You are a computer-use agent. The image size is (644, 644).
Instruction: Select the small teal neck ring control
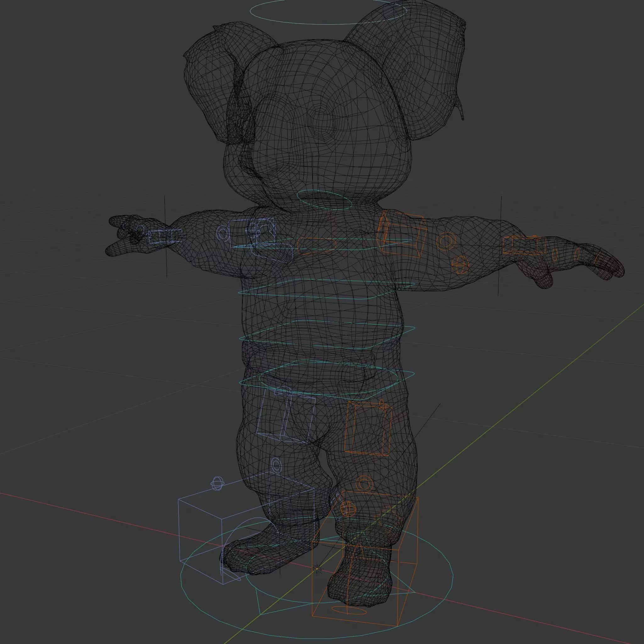click(324, 200)
